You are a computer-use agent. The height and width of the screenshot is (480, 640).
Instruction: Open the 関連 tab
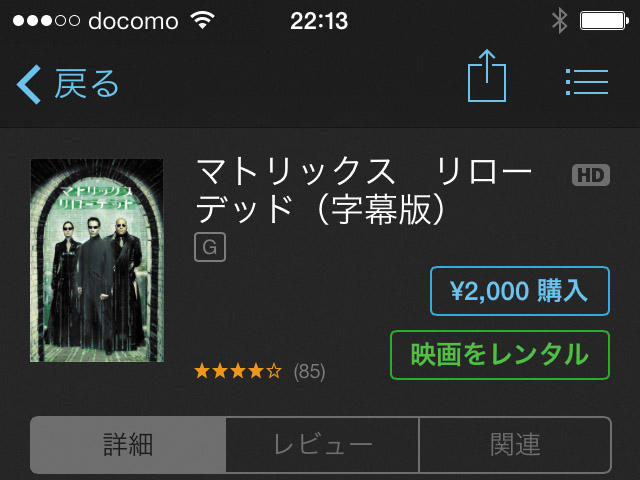click(x=515, y=444)
